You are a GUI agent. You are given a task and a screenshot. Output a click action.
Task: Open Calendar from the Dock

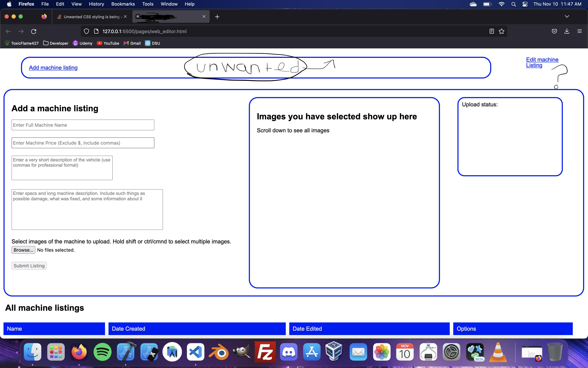tap(405, 352)
